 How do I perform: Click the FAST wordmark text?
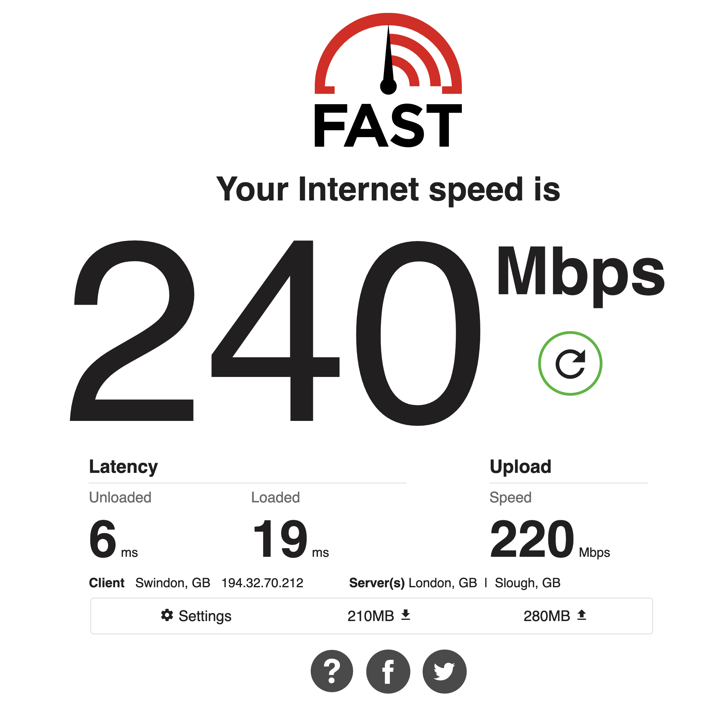pyautogui.click(x=388, y=125)
